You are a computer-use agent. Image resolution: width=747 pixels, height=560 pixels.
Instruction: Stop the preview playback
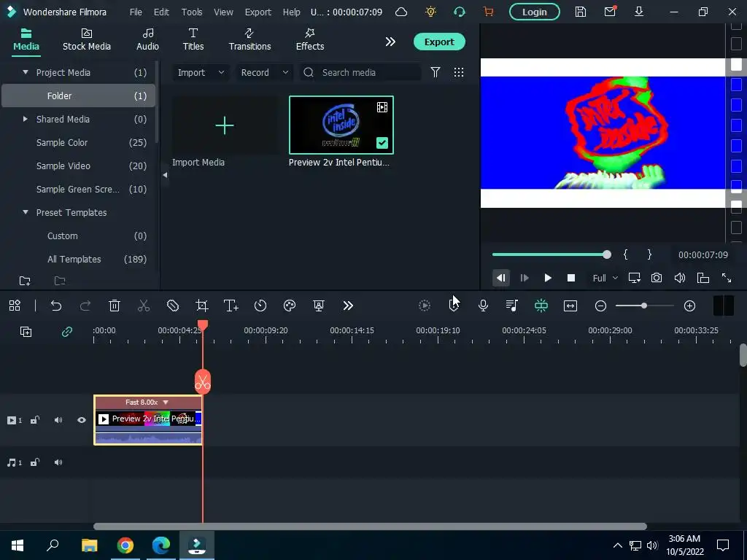(571, 278)
